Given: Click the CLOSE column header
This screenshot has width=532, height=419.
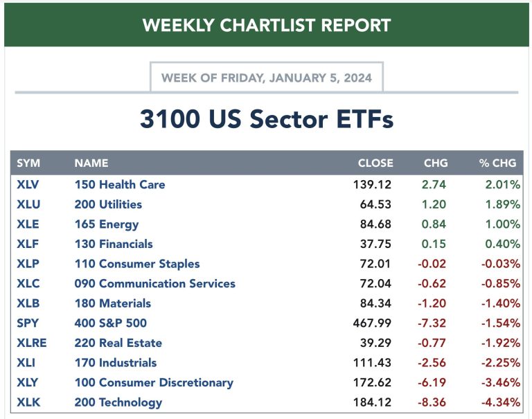Looking at the screenshot, I should point(375,163).
